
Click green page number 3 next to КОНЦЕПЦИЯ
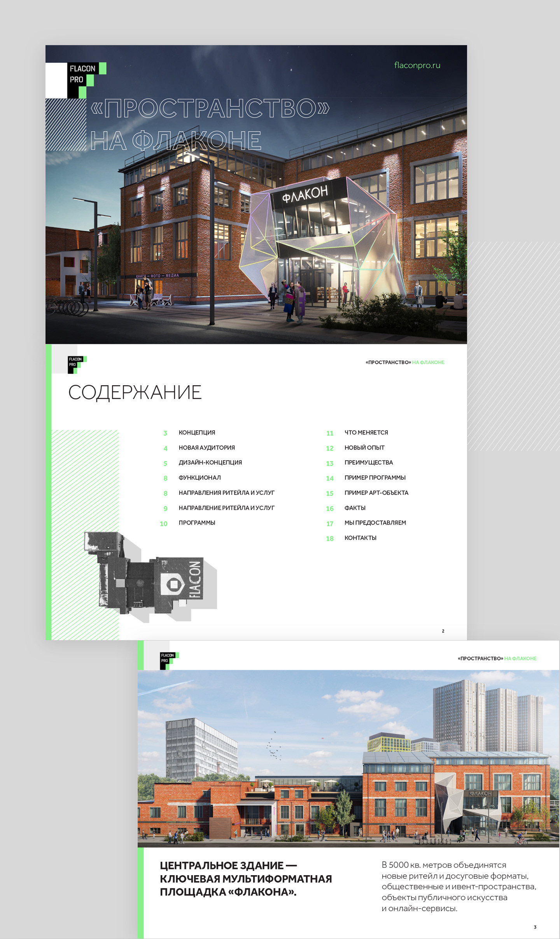coord(165,434)
